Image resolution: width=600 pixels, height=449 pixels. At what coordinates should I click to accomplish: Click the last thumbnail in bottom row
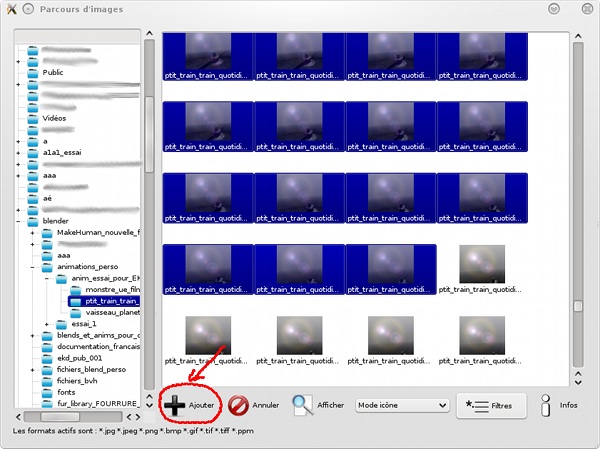[482, 340]
